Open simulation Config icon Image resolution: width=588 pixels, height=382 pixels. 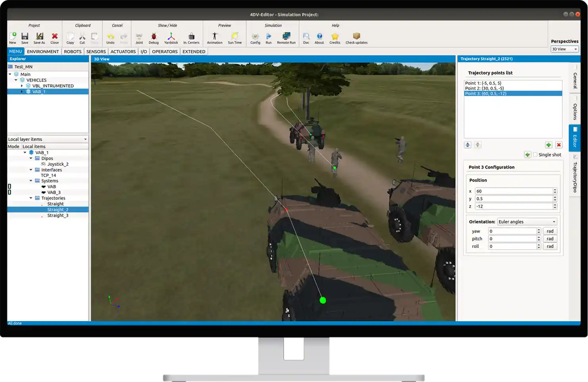[255, 36]
